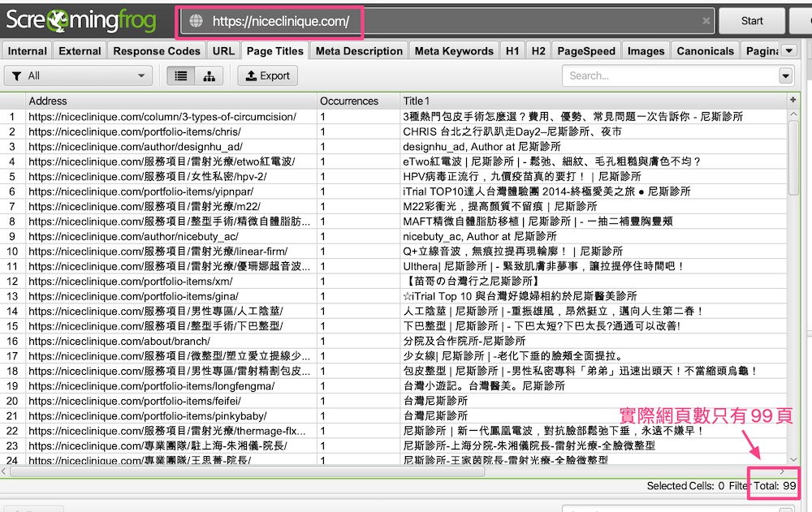Open the Pagination tab
The image size is (812, 512).
click(762, 51)
